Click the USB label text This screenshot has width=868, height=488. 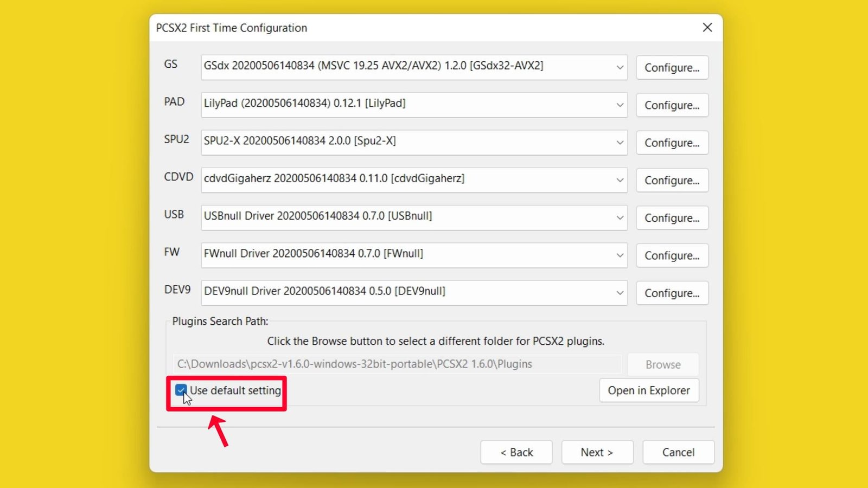point(174,214)
